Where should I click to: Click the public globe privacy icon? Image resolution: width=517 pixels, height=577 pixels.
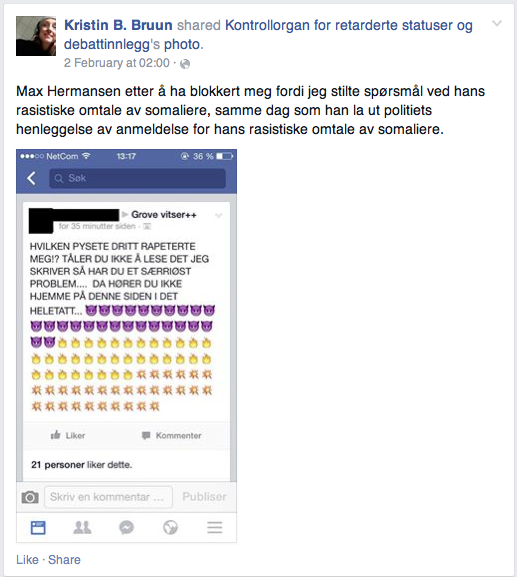click(185, 64)
